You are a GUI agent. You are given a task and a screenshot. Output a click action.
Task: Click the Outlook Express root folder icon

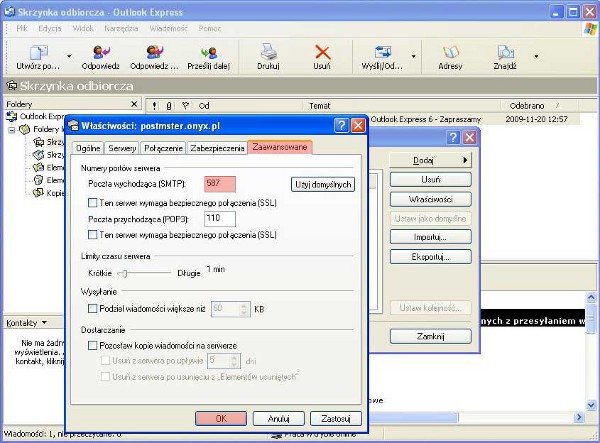(x=12, y=116)
